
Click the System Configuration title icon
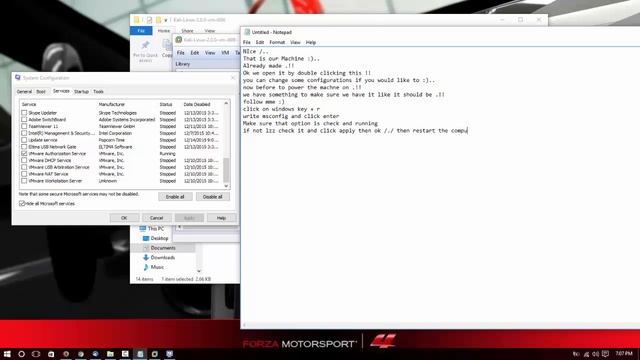[x=18, y=78]
